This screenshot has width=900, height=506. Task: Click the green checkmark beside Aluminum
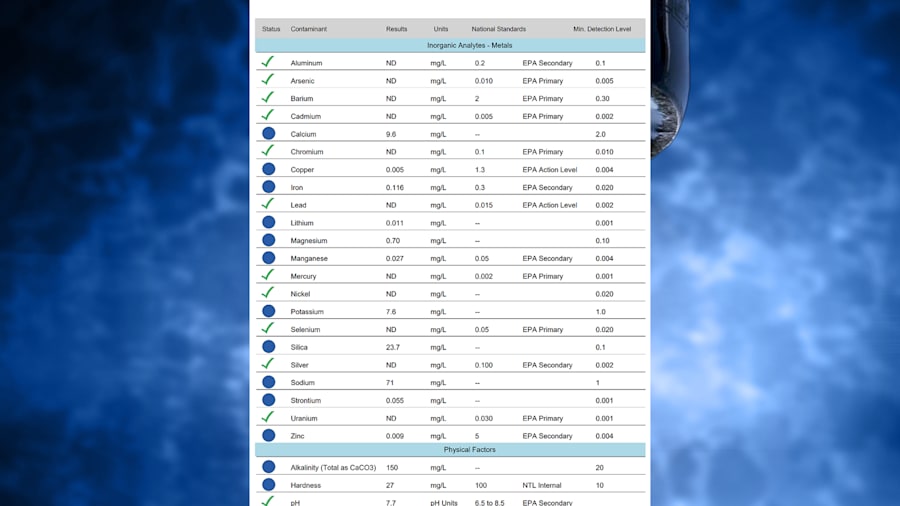[x=267, y=61]
